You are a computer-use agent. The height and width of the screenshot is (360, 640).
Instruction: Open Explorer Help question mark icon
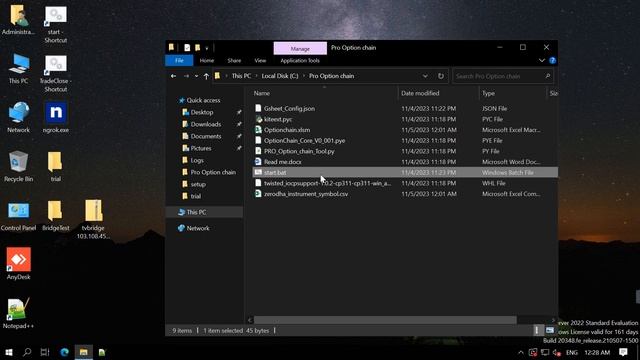coord(552,60)
